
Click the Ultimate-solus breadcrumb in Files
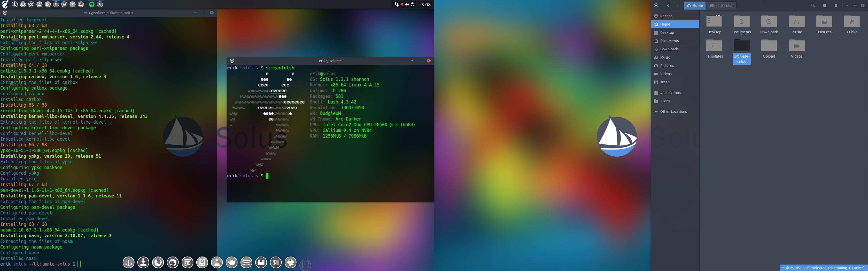pos(720,5)
